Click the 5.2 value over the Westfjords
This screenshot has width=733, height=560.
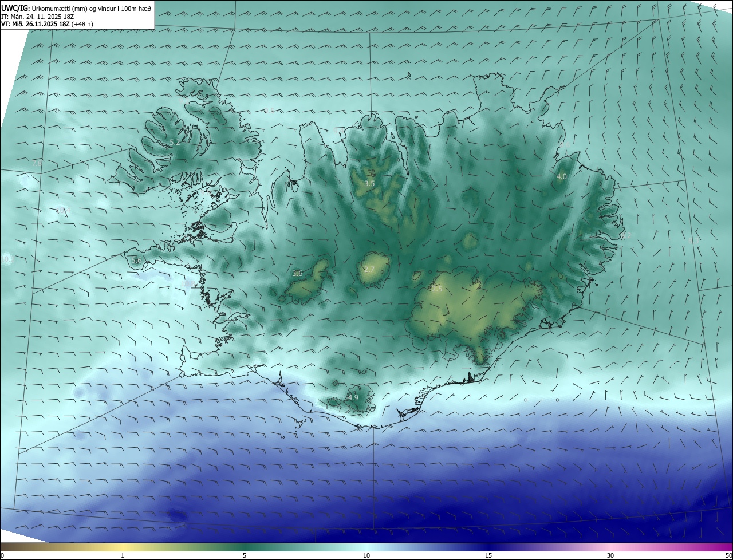175,142
